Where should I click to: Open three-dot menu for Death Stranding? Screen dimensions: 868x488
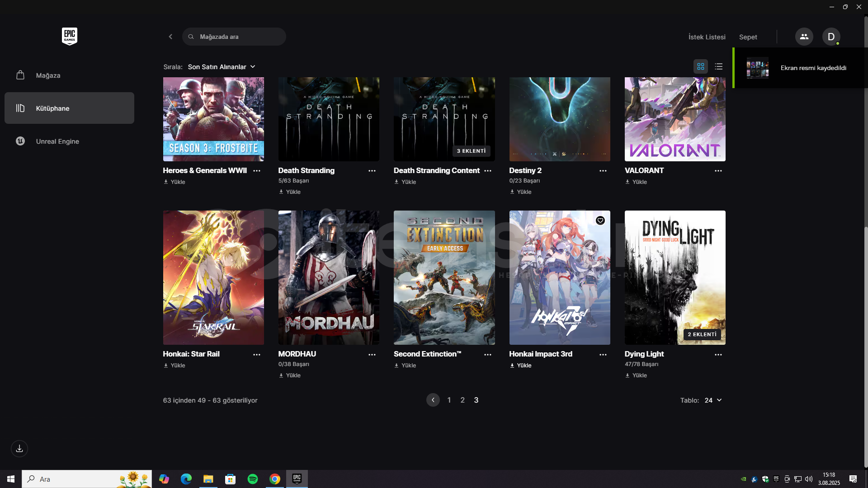(x=372, y=171)
